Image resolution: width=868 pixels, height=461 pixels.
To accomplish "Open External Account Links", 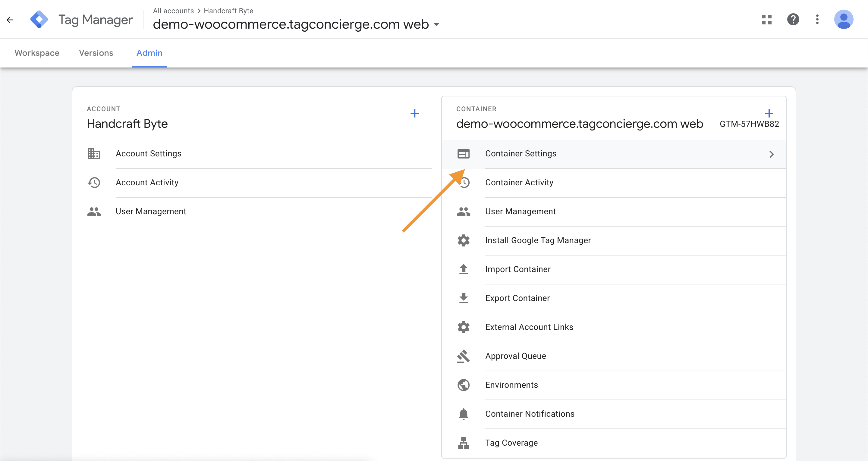I will (614, 327).
